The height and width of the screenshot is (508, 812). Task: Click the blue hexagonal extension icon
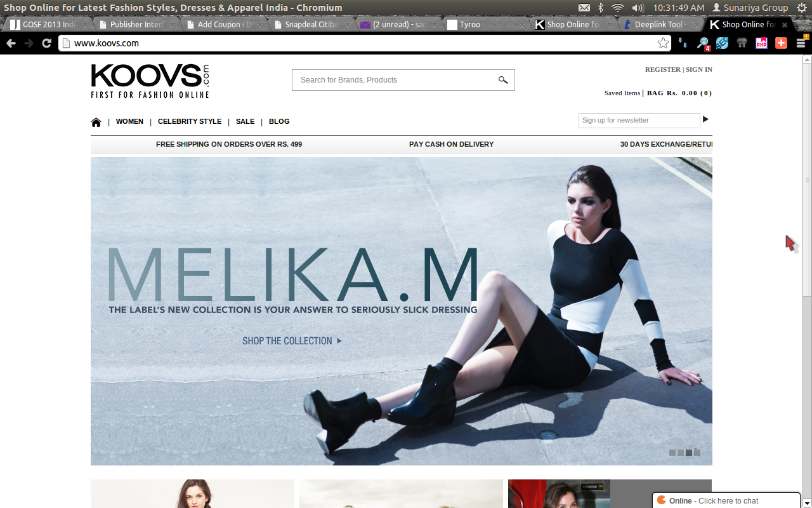[x=722, y=43]
